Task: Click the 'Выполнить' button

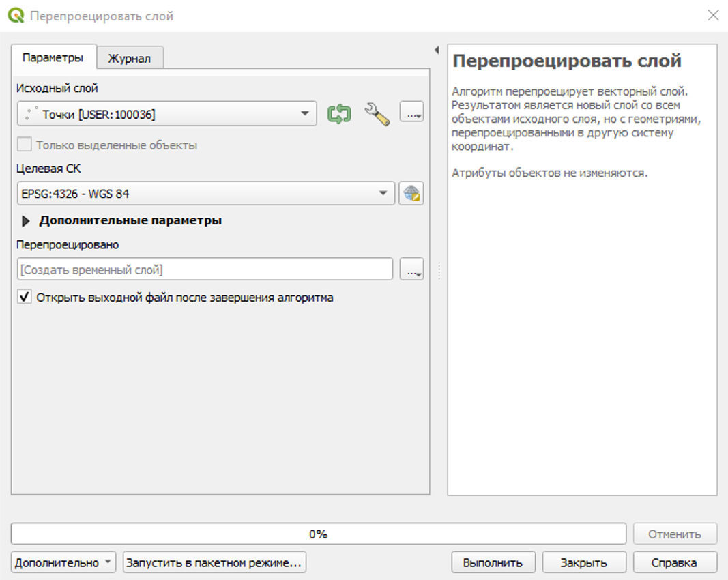Action: pyautogui.click(x=493, y=563)
